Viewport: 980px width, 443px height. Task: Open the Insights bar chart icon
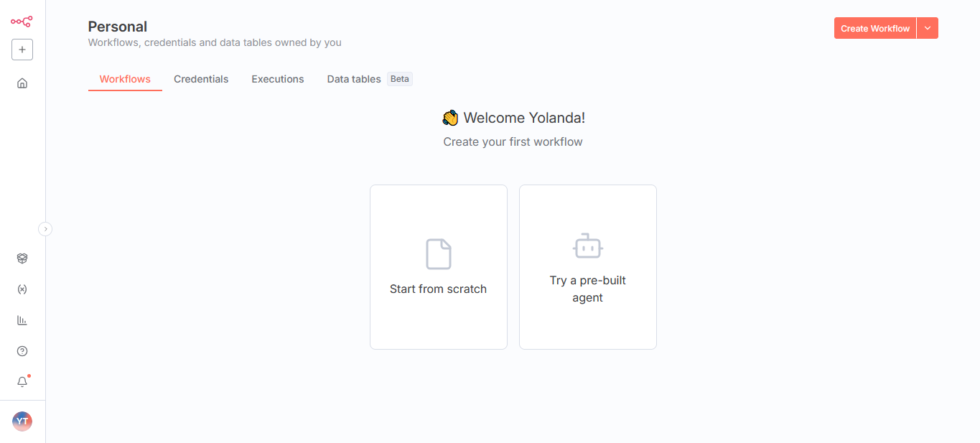coord(22,320)
